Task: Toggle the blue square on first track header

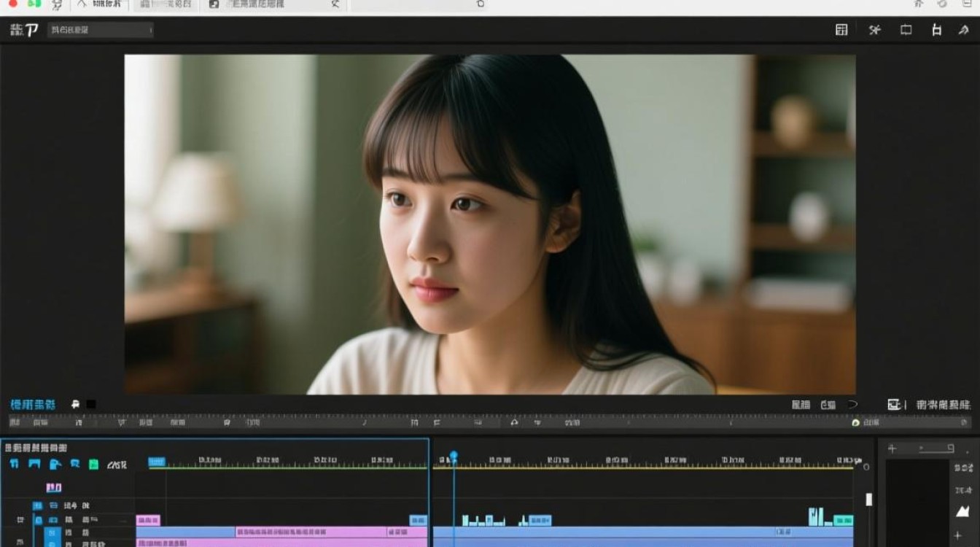Action: [37, 505]
